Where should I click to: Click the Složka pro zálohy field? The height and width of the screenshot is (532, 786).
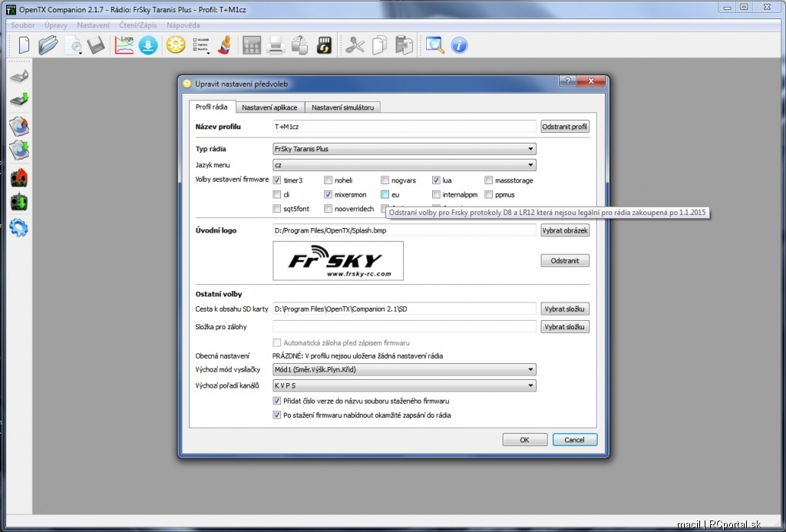point(404,327)
